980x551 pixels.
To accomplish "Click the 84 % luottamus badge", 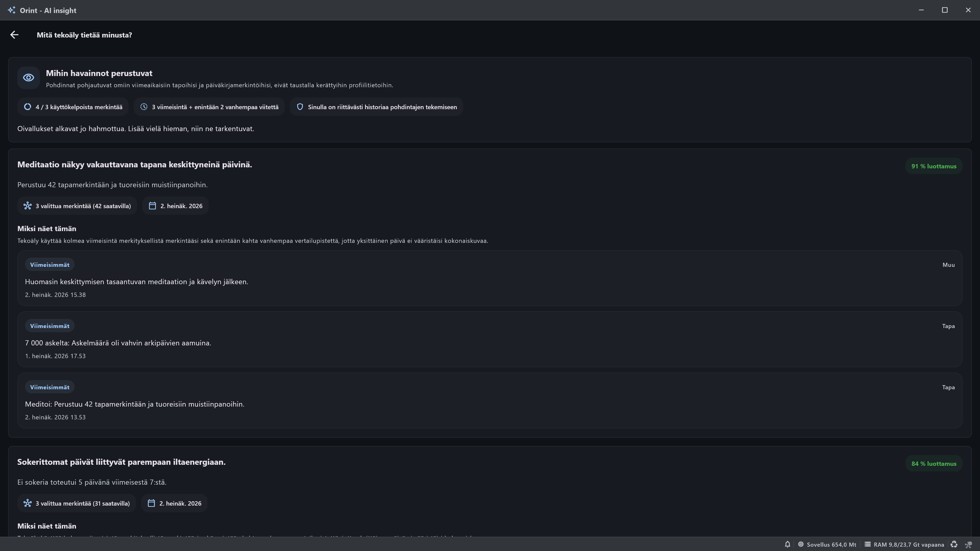I will 934,464.
